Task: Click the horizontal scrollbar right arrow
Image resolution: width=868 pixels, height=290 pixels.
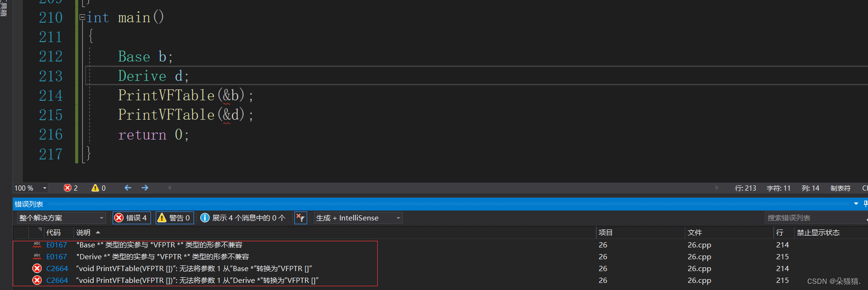Action: 717,188
